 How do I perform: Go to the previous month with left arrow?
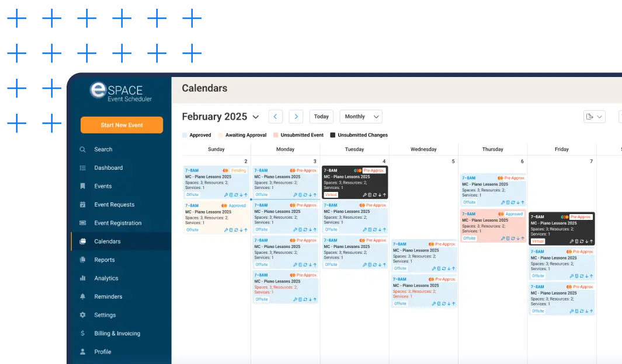click(x=276, y=117)
